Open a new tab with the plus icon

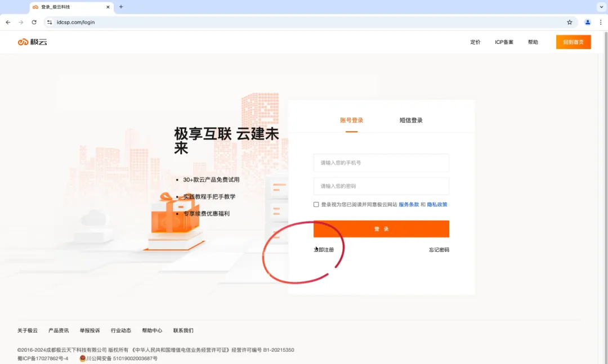pos(121,7)
